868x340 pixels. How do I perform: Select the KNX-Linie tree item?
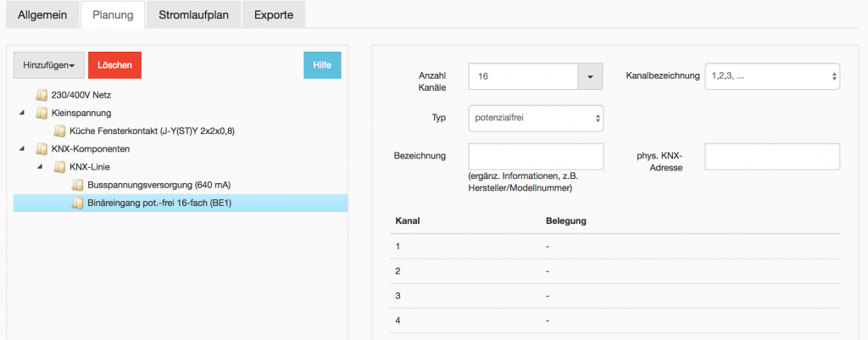[90, 167]
